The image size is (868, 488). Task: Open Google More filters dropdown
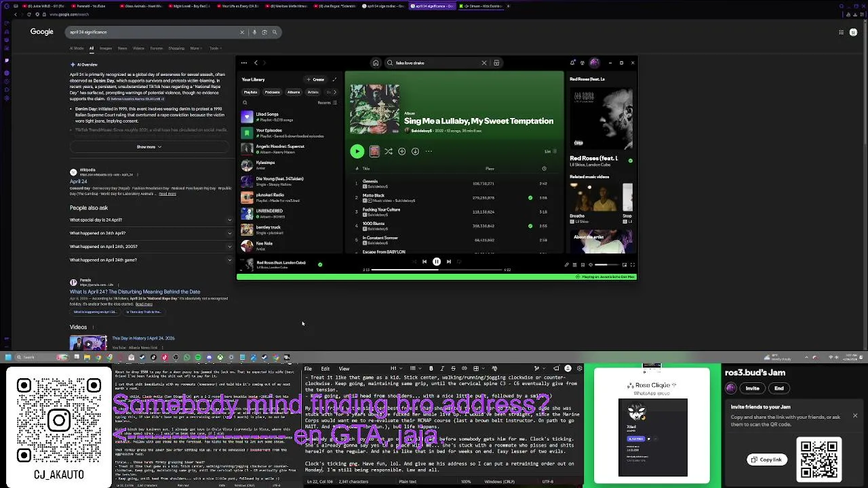[x=195, y=49]
